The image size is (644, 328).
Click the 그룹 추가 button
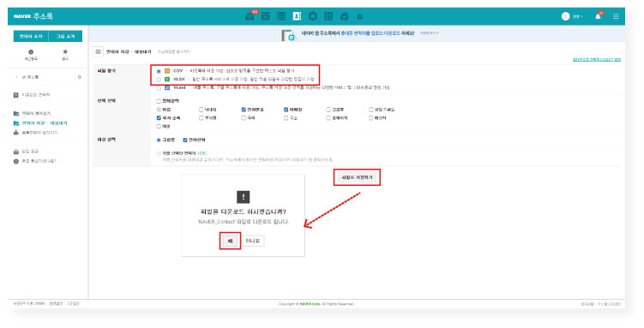tap(65, 36)
